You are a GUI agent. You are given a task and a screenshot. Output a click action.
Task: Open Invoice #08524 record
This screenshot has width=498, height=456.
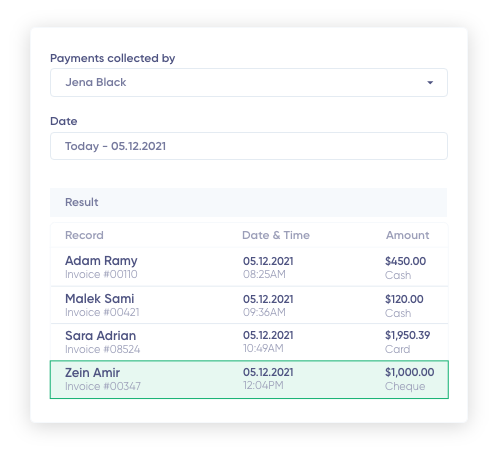click(x=102, y=349)
